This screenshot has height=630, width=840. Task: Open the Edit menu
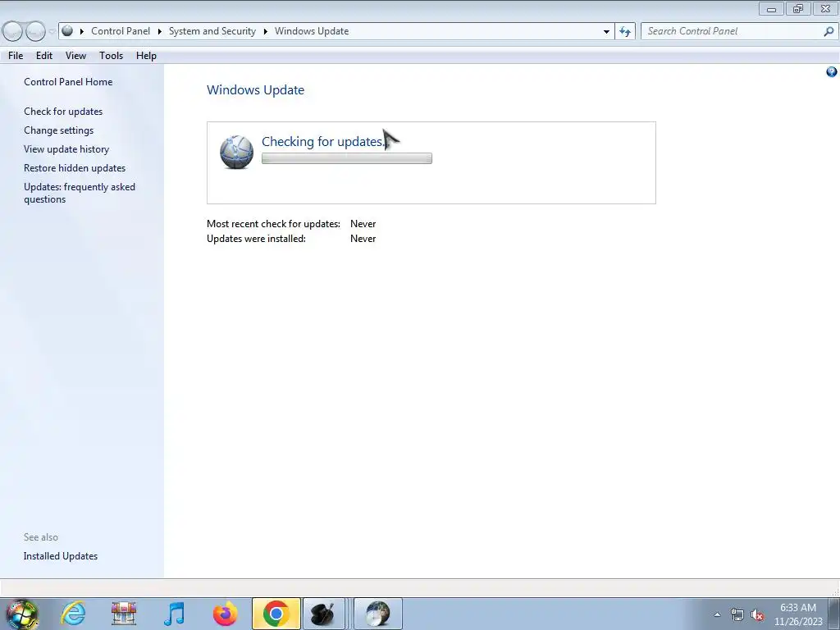pos(44,56)
